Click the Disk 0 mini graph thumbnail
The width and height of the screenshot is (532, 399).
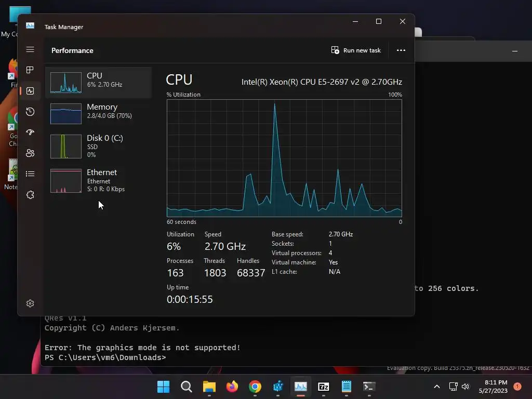point(66,147)
